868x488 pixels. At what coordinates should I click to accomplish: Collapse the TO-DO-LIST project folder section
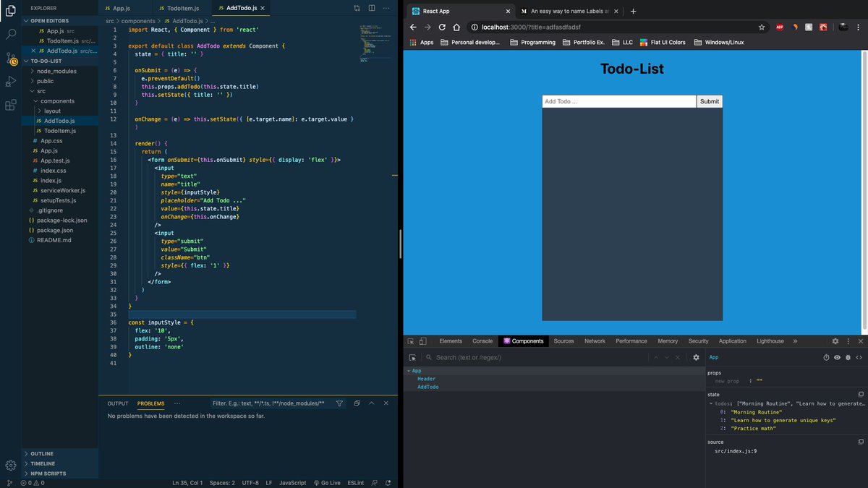coord(61,61)
